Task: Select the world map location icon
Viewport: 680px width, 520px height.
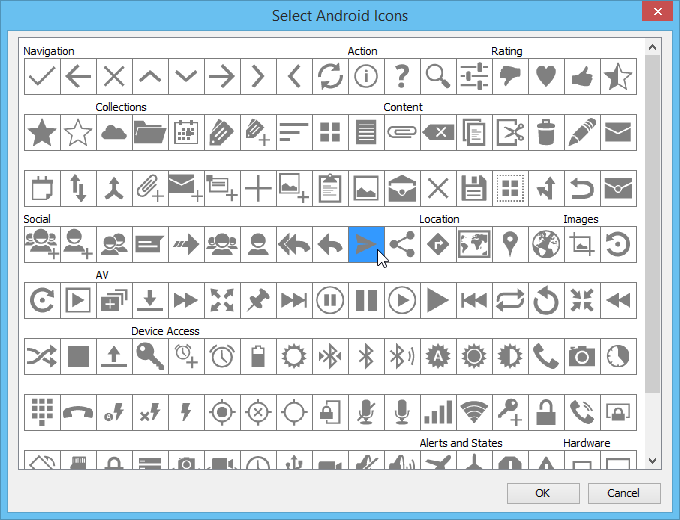Action: click(x=474, y=244)
